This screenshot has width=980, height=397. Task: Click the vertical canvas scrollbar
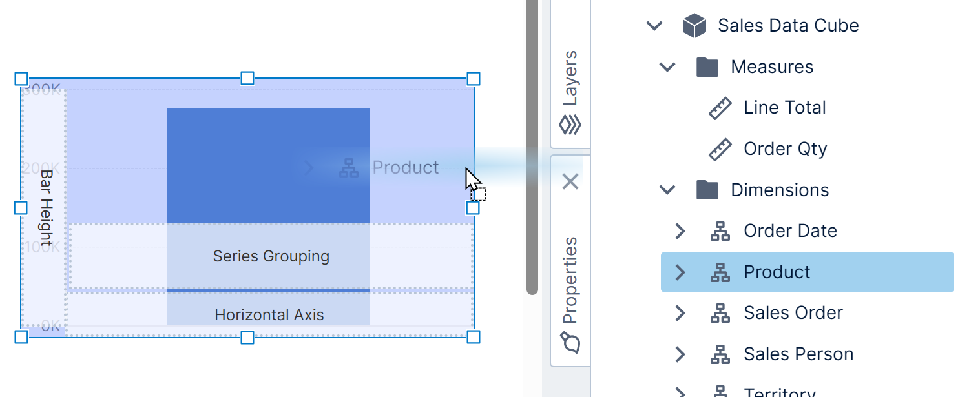[x=532, y=148]
